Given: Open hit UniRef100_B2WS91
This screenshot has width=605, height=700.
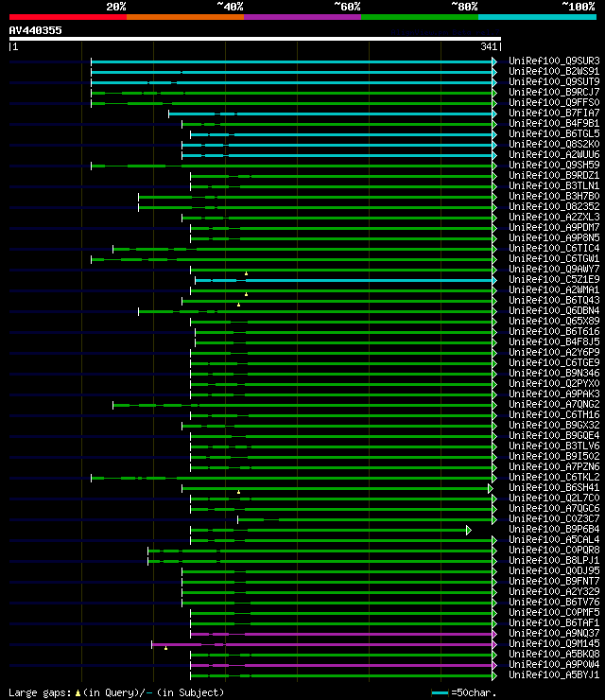Looking at the screenshot, I should click(x=554, y=71).
